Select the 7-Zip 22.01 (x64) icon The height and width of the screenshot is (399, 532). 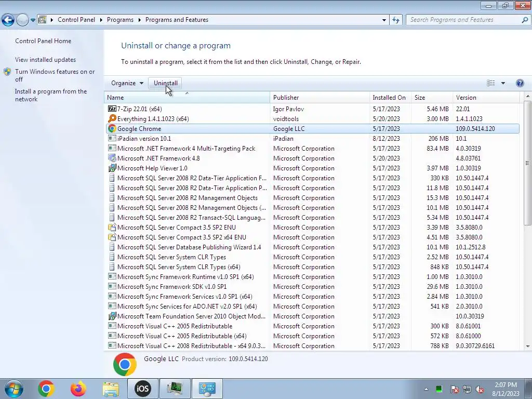pos(112,109)
